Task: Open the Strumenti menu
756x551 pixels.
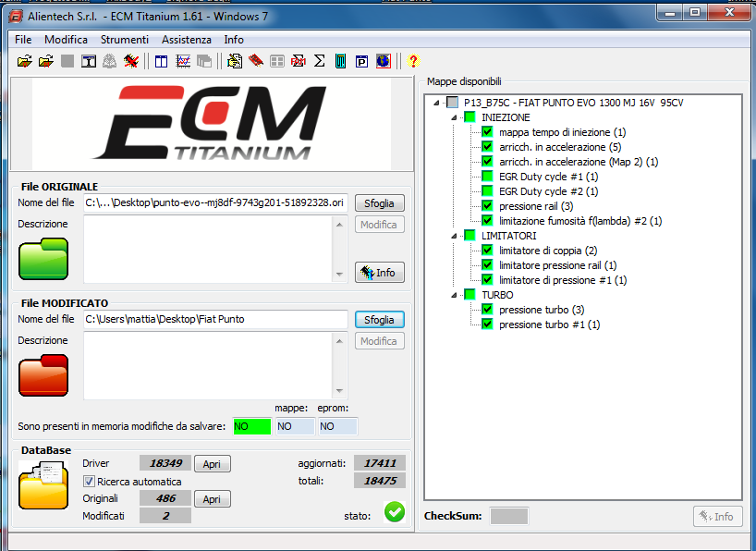Action: [x=125, y=40]
